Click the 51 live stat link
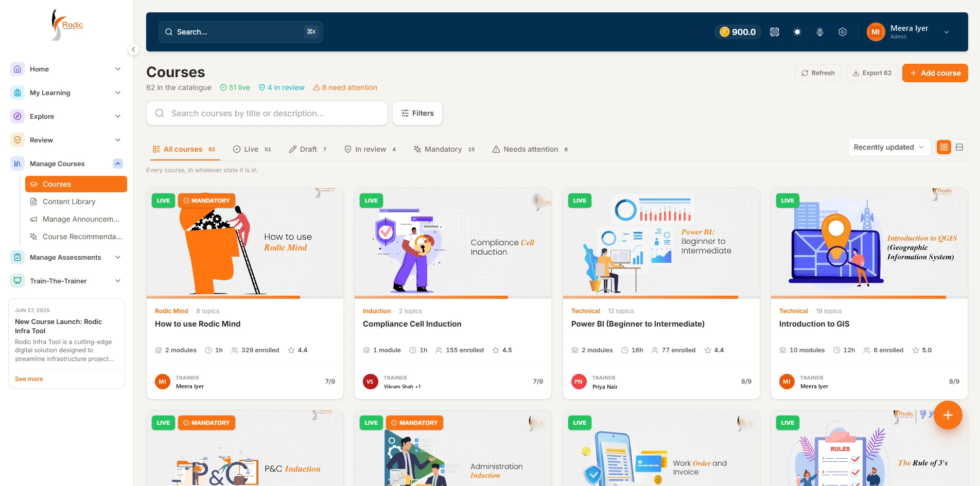 click(235, 87)
